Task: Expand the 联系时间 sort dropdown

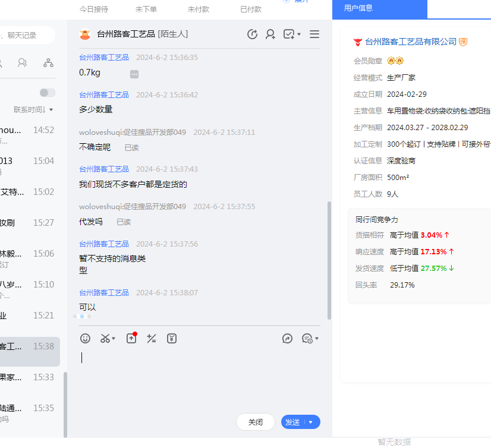Action: 33,110
